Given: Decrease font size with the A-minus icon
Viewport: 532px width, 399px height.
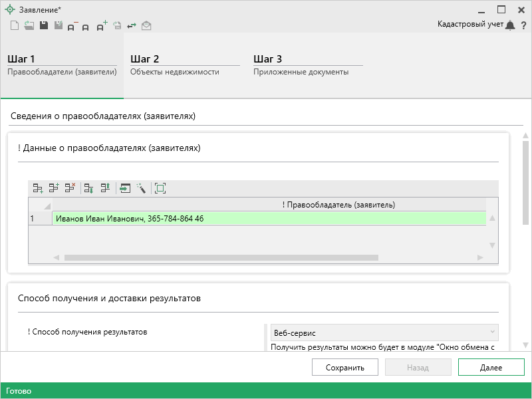Looking at the screenshot, I should pyautogui.click(x=72, y=26).
